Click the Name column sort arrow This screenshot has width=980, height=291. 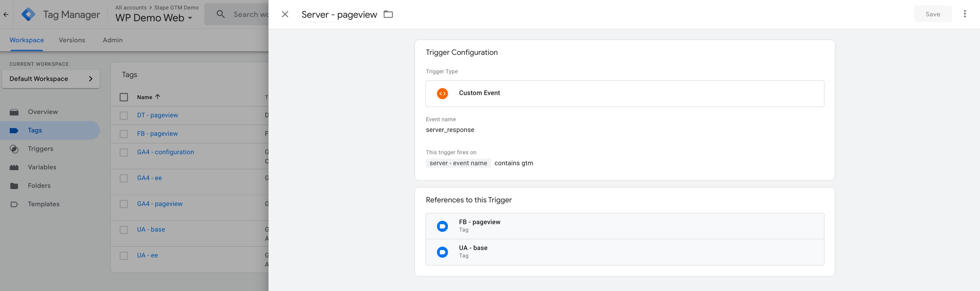pos(157,97)
